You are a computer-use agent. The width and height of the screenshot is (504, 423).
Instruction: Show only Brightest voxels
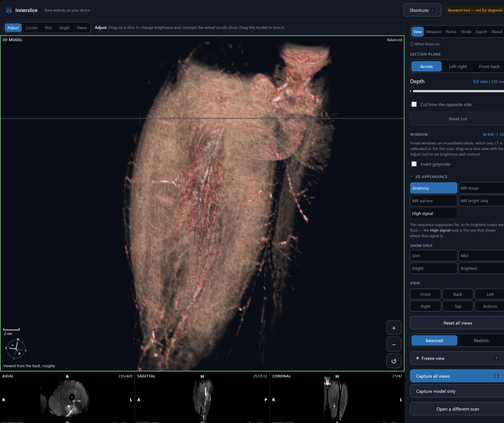coord(481,268)
